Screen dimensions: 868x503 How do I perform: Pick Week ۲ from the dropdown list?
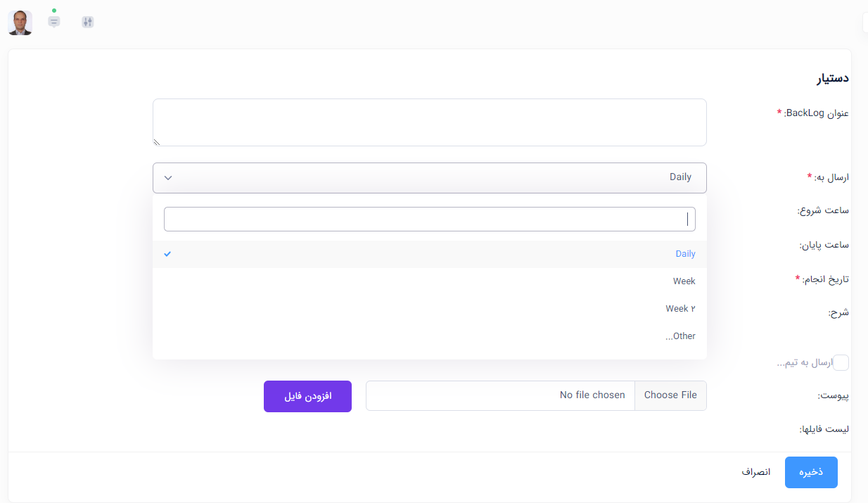(680, 309)
